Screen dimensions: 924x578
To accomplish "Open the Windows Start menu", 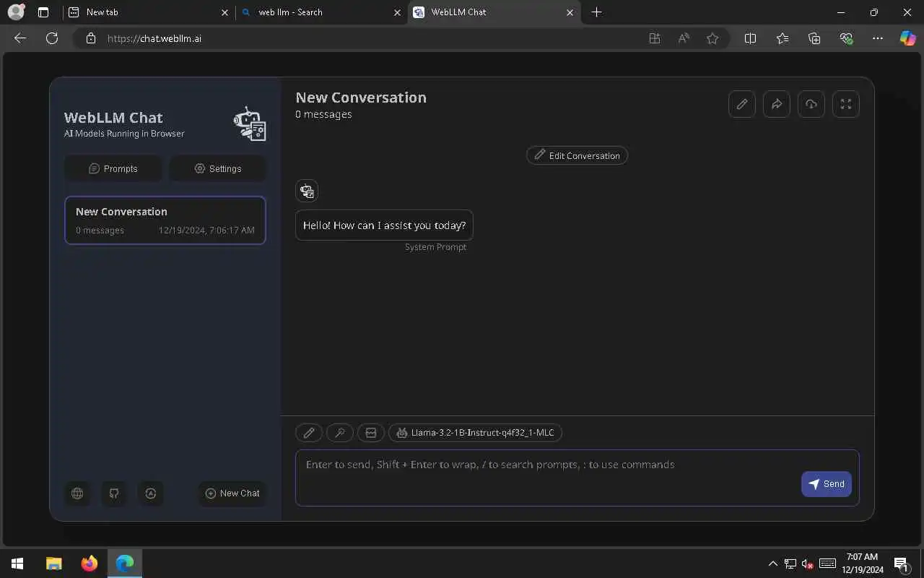I will (17, 564).
